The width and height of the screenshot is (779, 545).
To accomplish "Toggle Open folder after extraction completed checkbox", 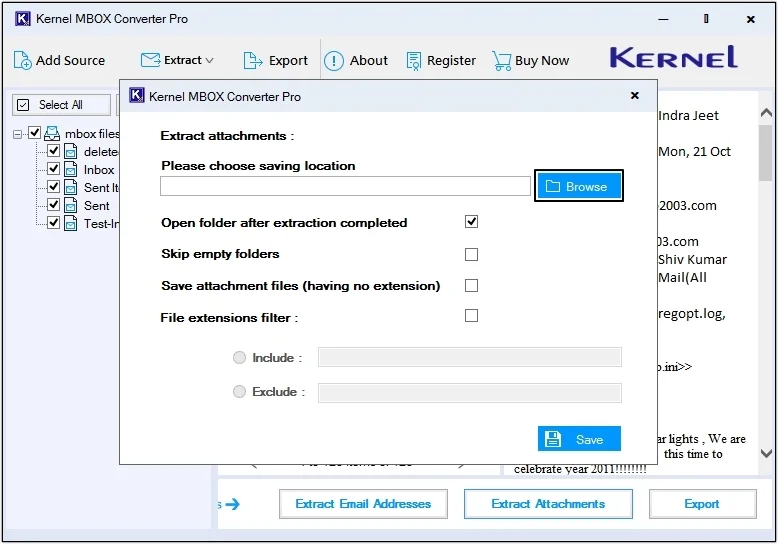I will click(x=471, y=222).
